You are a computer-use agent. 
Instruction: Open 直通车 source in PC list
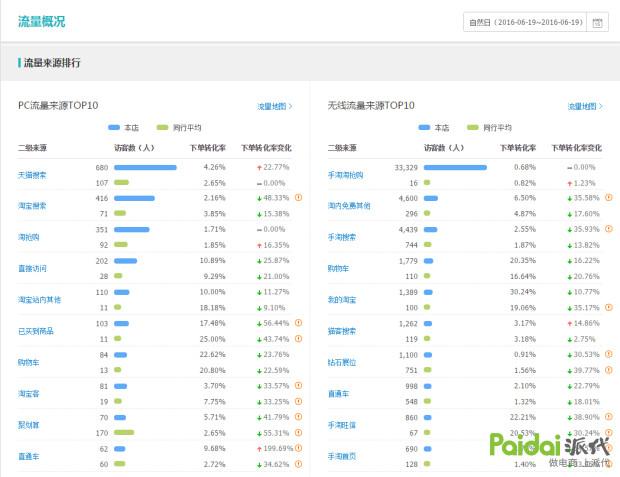28,456
